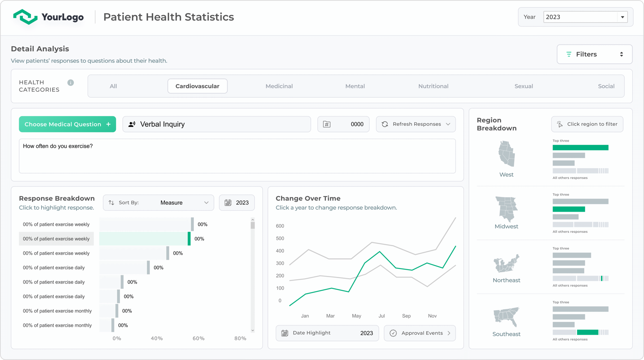
Task: Click the Health Categories info icon
Action: click(71, 83)
